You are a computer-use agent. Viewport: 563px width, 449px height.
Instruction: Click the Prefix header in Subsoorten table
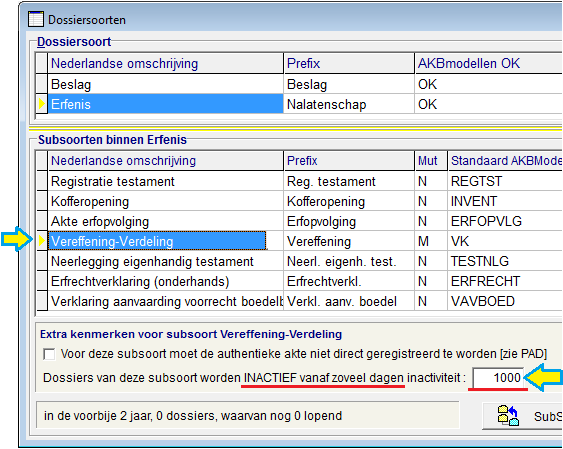point(349,160)
